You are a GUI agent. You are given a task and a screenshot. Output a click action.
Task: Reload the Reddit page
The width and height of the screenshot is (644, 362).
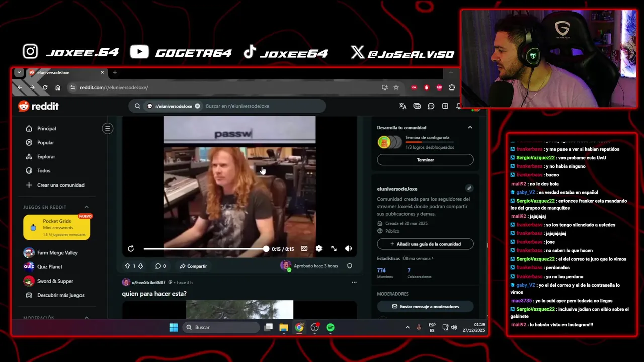click(45, 87)
